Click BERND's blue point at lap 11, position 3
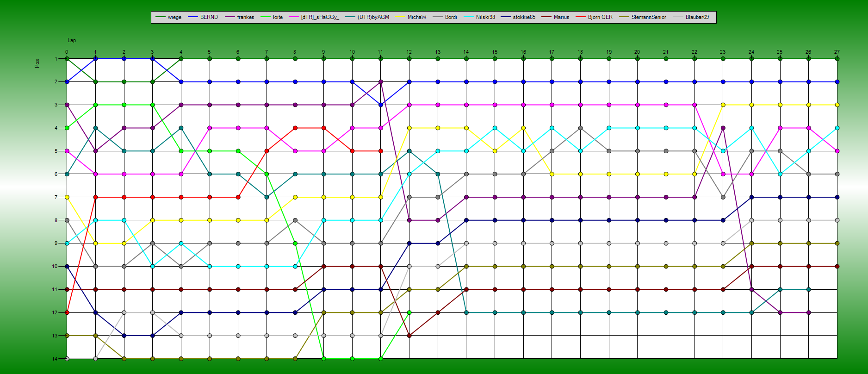Screen dimensions: 868x374 381,105
